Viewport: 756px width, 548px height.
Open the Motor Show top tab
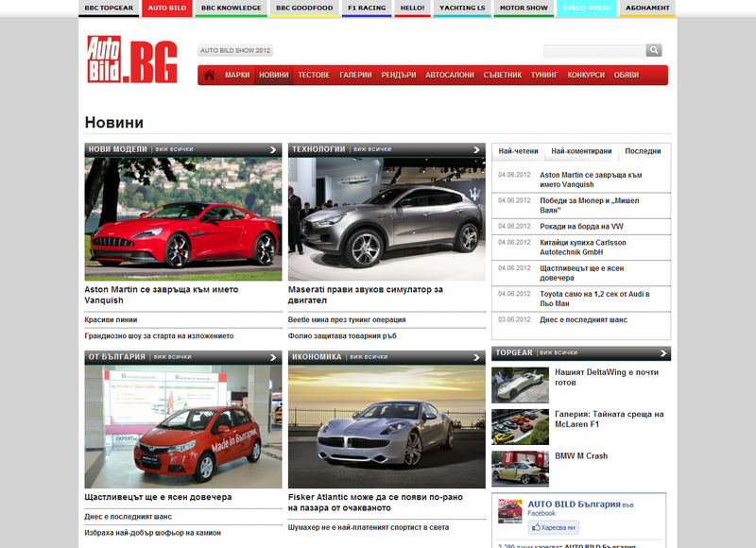[x=524, y=9]
